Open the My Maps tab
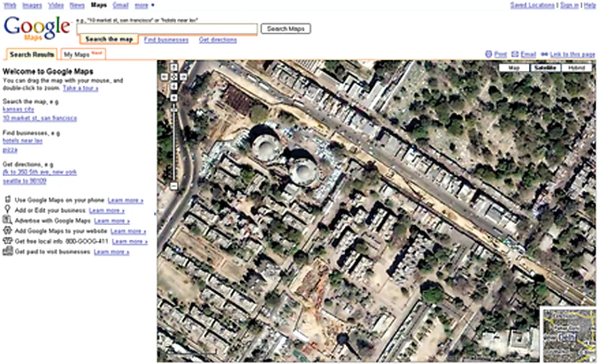Viewport: 600px width, 364px height. pyautogui.click(x=83, y=55)
